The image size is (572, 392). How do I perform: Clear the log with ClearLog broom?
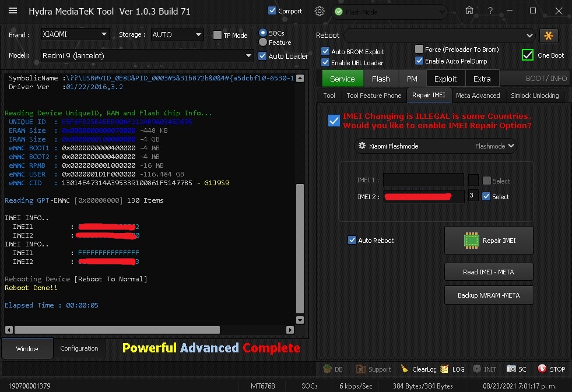tap(418, 369)
